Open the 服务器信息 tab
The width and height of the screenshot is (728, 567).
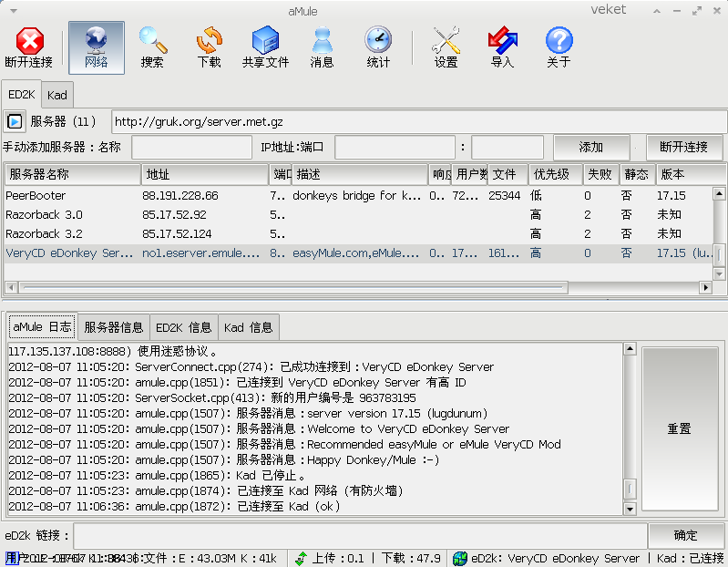click(114, 327)
